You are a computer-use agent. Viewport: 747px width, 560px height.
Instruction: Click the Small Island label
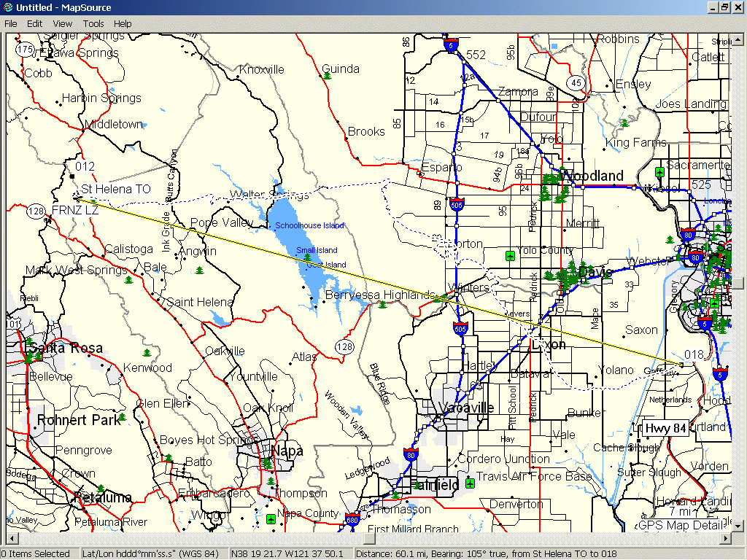[x=317, y=250]
